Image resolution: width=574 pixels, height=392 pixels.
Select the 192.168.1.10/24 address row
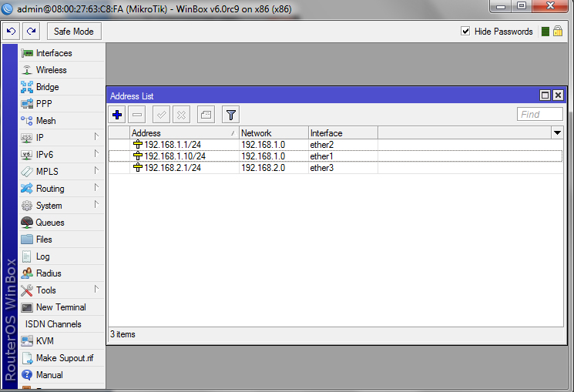click(336, 156)
